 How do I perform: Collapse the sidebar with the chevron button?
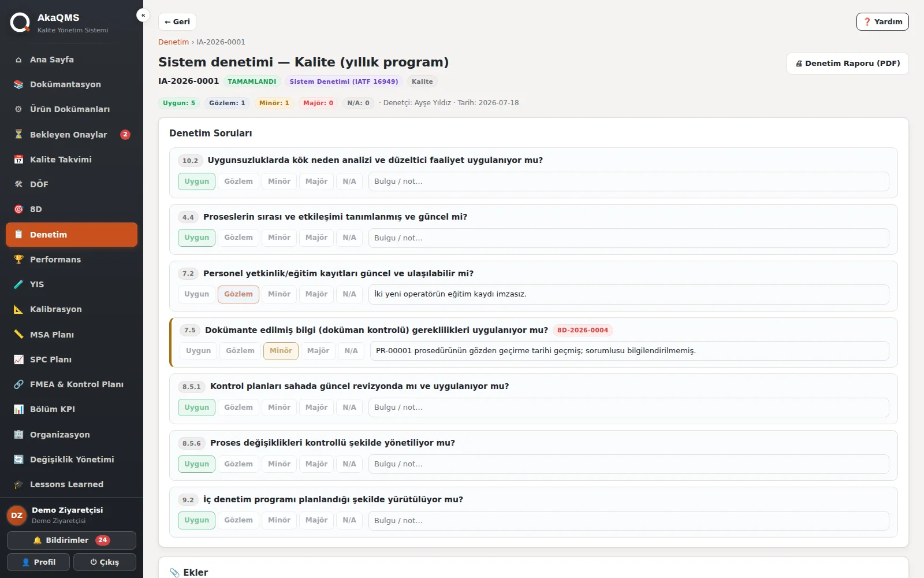pyautogui.click(x=143, y=16)
